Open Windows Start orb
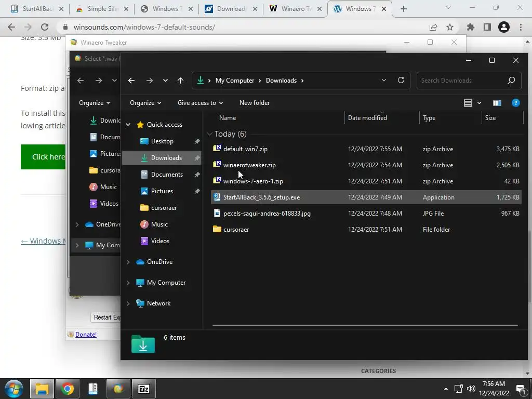This screenshot has width=532, height=399. 14,389
